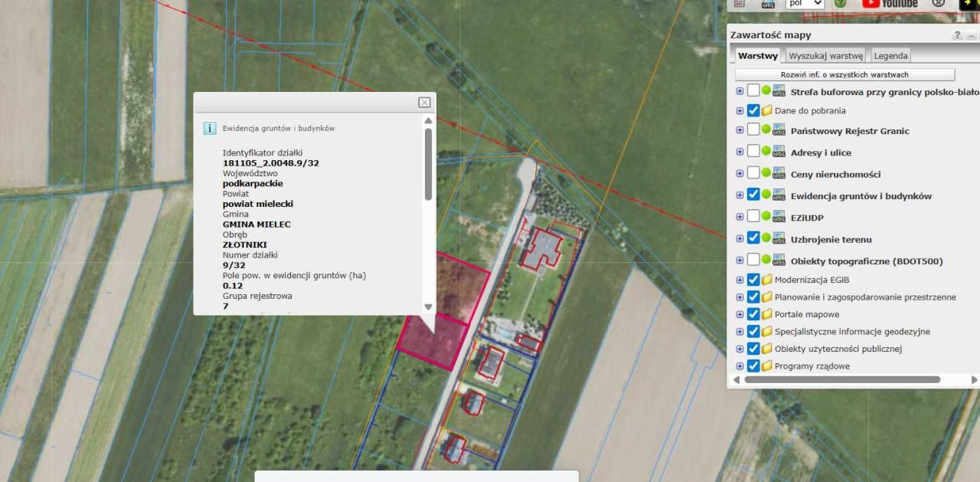Image resolution: width=980 pixels, height=482 pixels.
Task: Enable the Adresy i ulice layer checkbox
Action: tap(753, 152)
